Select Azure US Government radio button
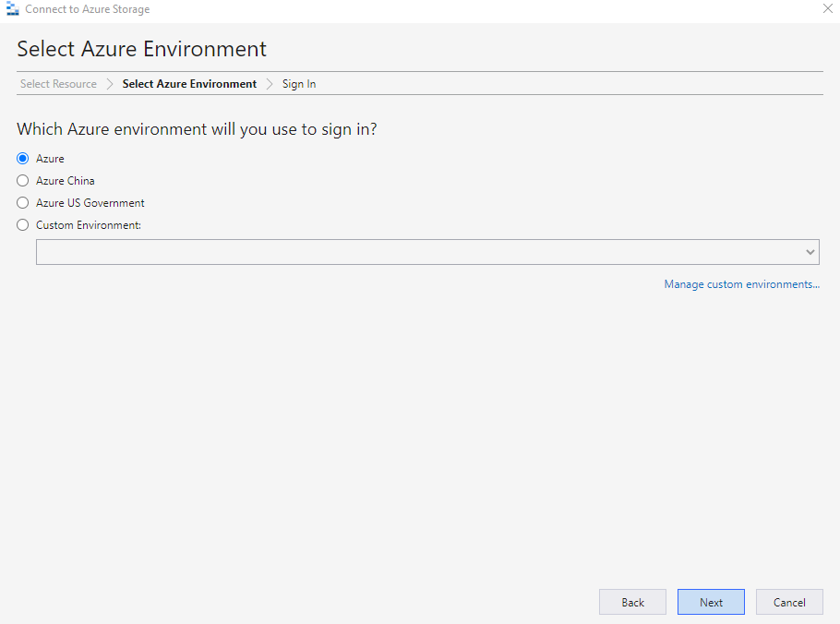The image size is (840, 624). tap(22, 203)
